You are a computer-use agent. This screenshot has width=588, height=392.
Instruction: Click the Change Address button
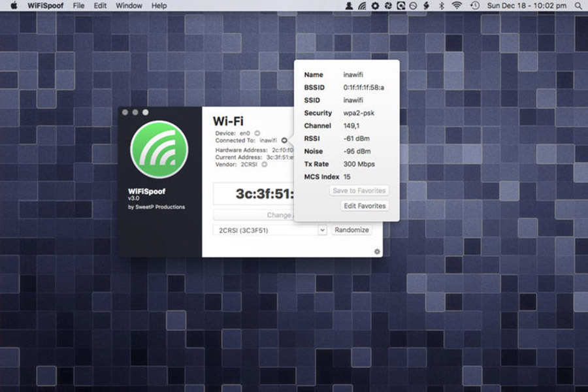tap(254, 215)
